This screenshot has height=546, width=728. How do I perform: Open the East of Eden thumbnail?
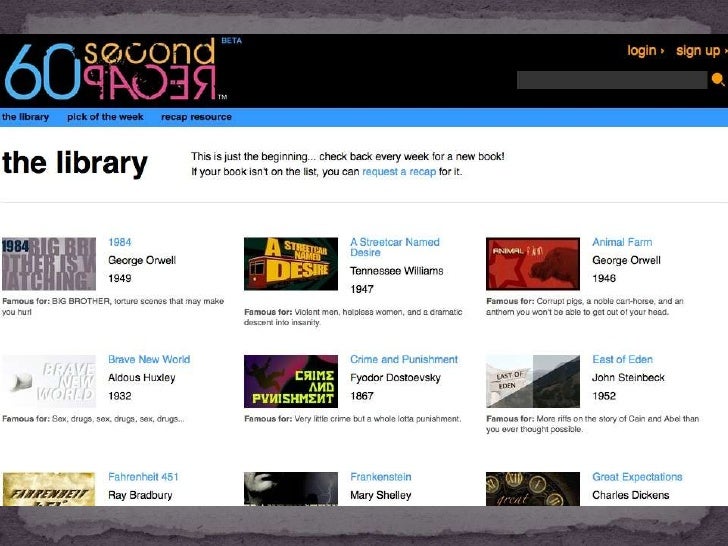[x=533, y=381]
